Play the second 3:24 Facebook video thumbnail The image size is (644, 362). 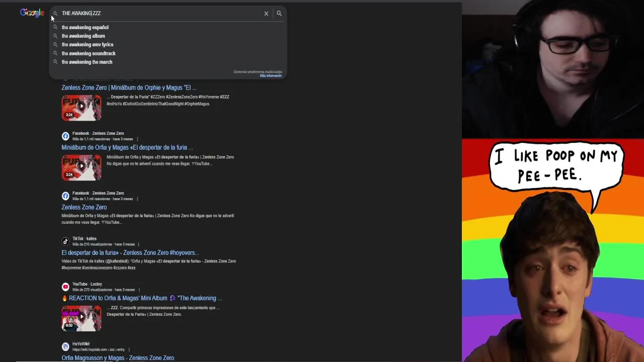click(82, 167)
